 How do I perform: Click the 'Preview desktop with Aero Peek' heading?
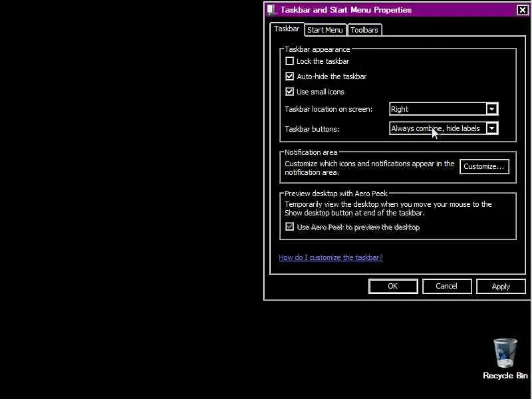(x=336, y=194)
